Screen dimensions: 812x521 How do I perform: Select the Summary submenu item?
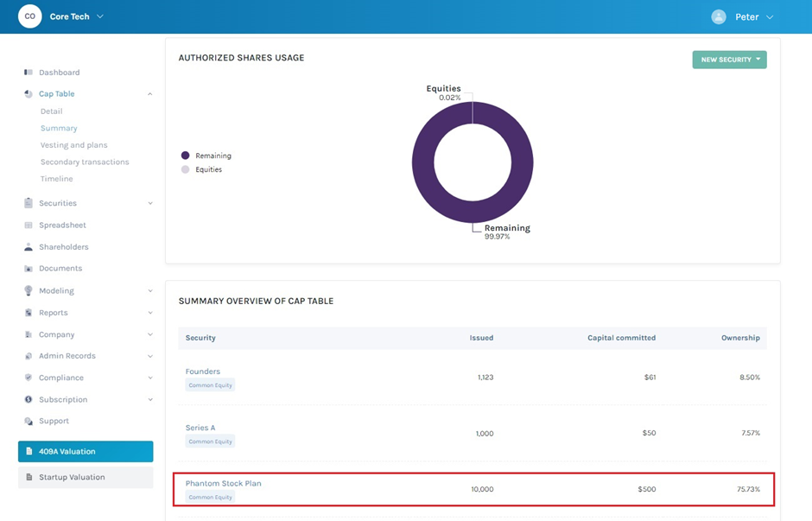coord(59,128)
